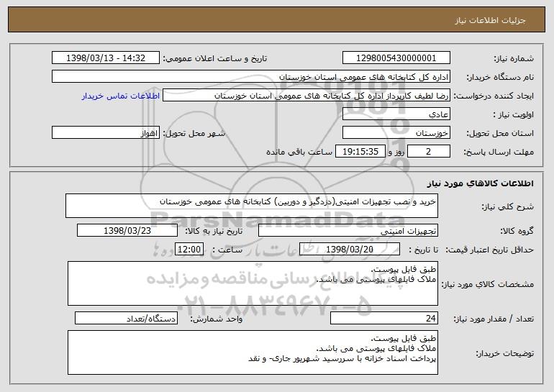Click the need number field 1298005430000001
Viewport: 554px width, 392px height.
396,58
